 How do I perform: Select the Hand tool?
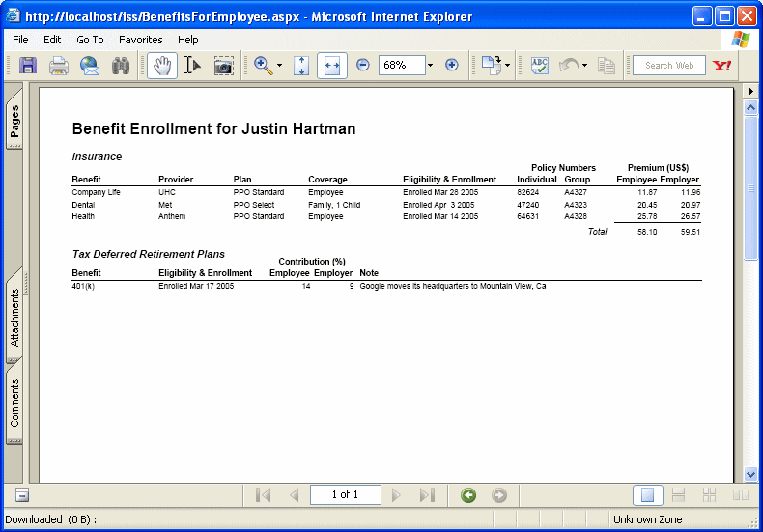point(161,66)
